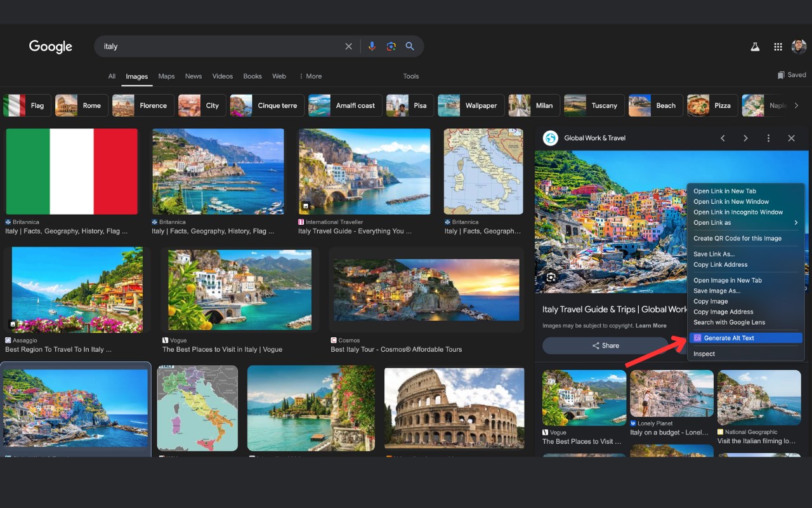Open 'Best Italy Tour - Cosmos' result
The width and height of the screenshot is (812, 508).
[426, 290]
